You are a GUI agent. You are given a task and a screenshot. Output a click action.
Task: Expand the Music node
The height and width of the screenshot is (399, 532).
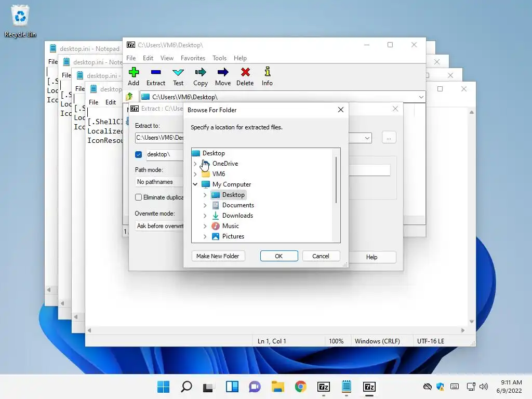click(x=205, y=226)
